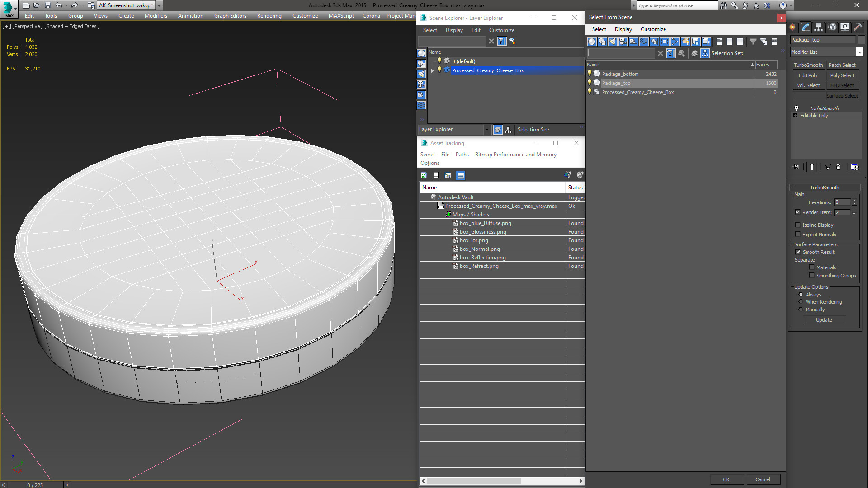Collapse the TurboSmooth rollout header
The height and width of the screenshot is (488, 868).
click(x=825, y=188)
